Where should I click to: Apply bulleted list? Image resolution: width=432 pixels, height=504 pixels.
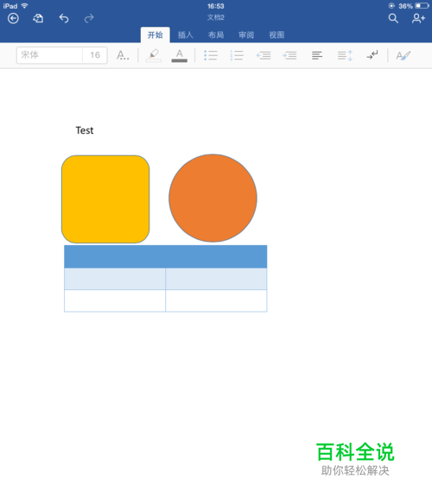211,55
